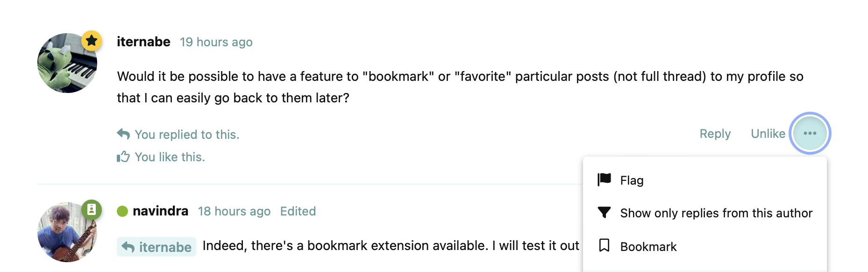Select Flag from the post menu
The image size is (868, 272).
click(x=632, y=180)
